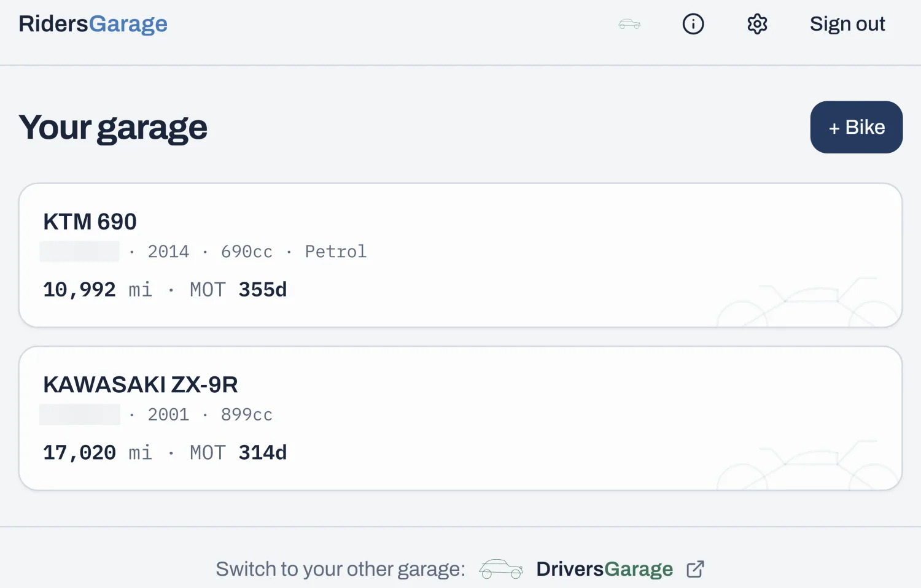Click MOT 314d on Kawasaki card

pos(238,453)
